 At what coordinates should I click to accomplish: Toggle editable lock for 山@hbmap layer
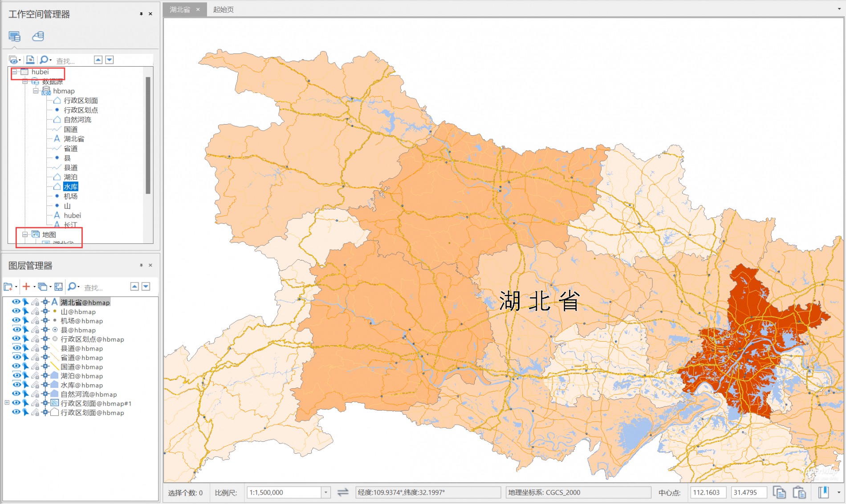(x=35, y=311)
